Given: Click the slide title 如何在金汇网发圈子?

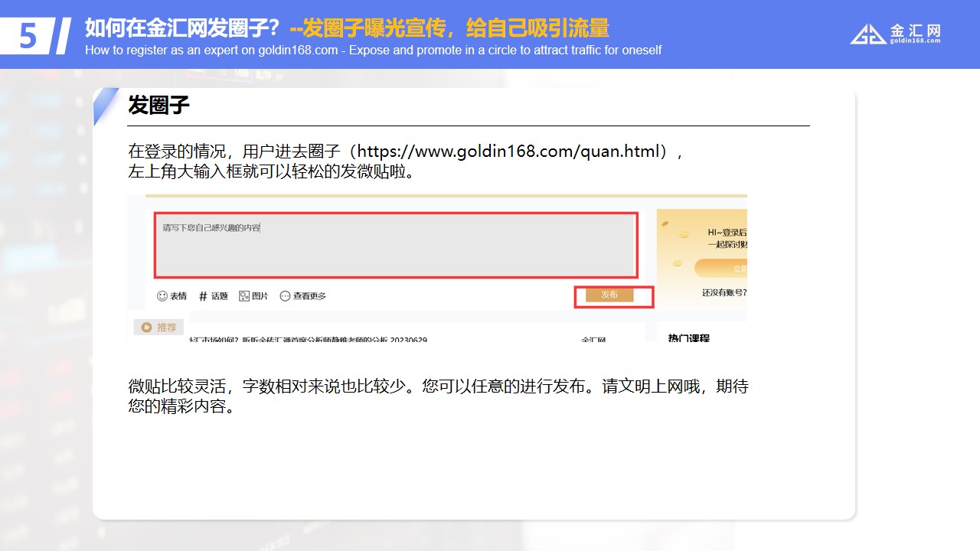Looking at the screenshot, I should (x=182, y=28).
